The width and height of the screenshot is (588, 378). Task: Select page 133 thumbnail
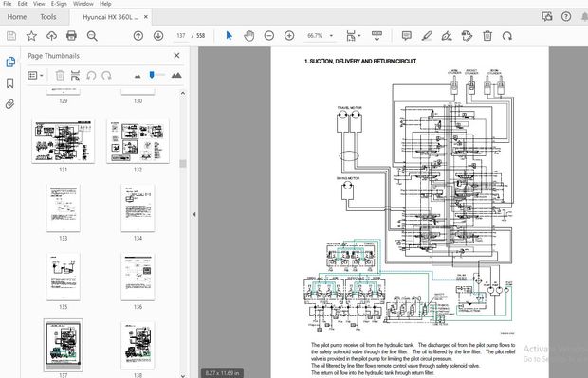pyautogui.click(x=63, y=207)
